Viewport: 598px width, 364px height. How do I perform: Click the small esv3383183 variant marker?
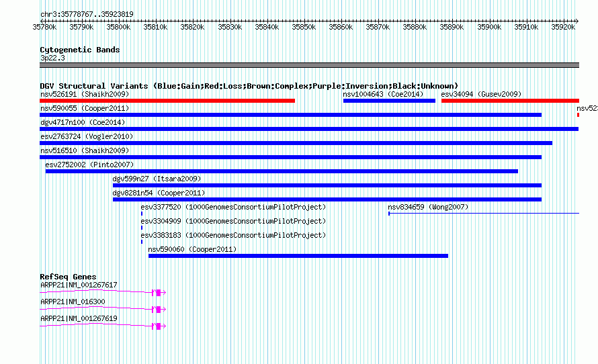[142, 242]
